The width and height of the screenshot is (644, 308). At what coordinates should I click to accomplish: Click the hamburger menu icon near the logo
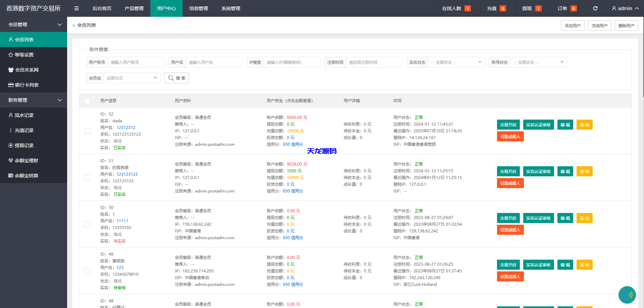tap(77, 8)
